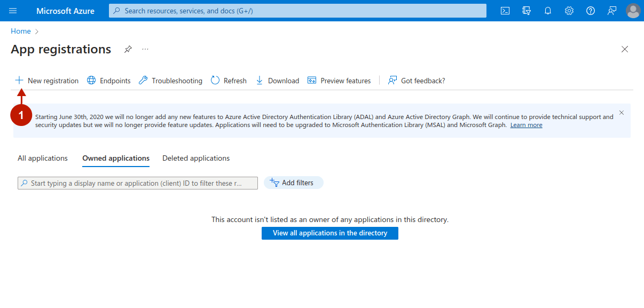
Task: Open Endpoints in the command bar
Action: 109,81
